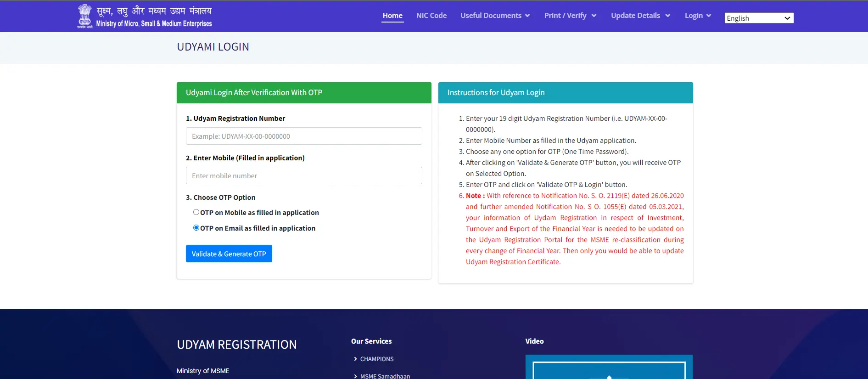The height and width of the screenshot is (379, 868).
Task: Click the Instructions for Udyam Login header
Action: coord(566,93)
